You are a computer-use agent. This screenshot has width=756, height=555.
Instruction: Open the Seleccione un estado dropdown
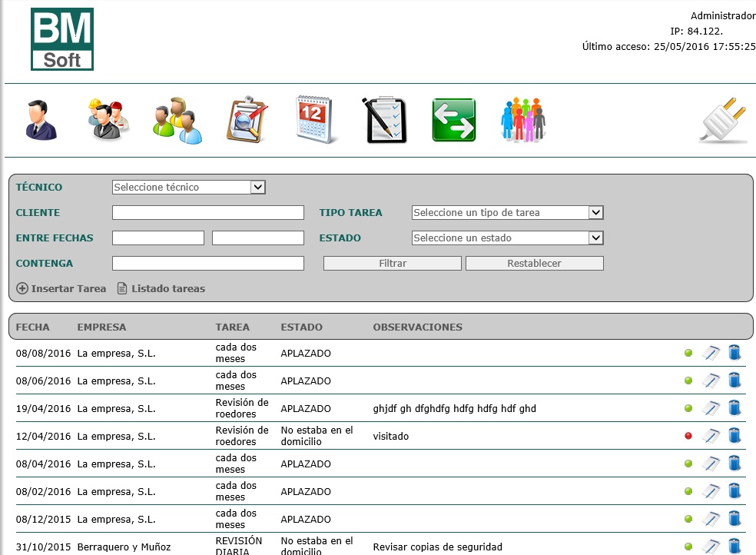(507, 238)
